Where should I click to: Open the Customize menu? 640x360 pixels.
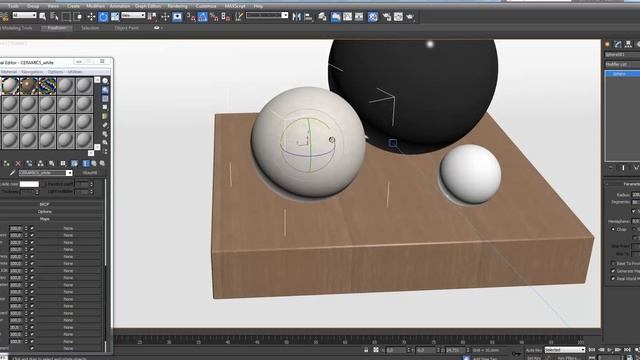point(206,6)
